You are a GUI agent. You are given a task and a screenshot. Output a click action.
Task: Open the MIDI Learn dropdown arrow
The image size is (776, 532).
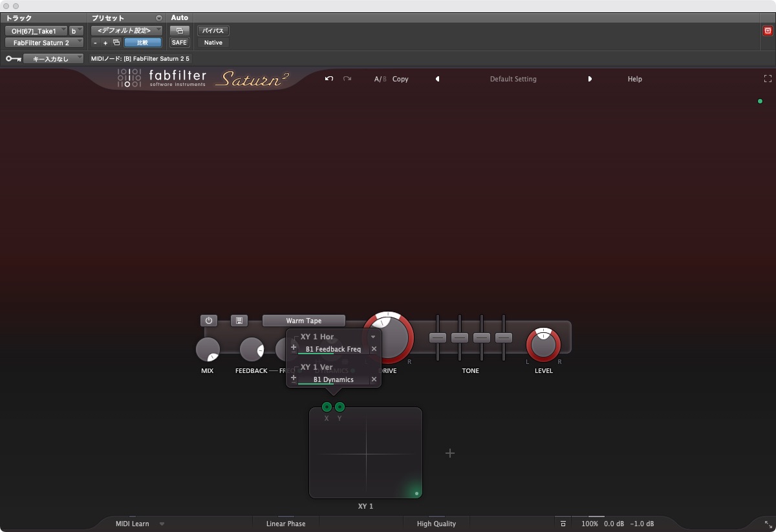(x=162, y=524)
